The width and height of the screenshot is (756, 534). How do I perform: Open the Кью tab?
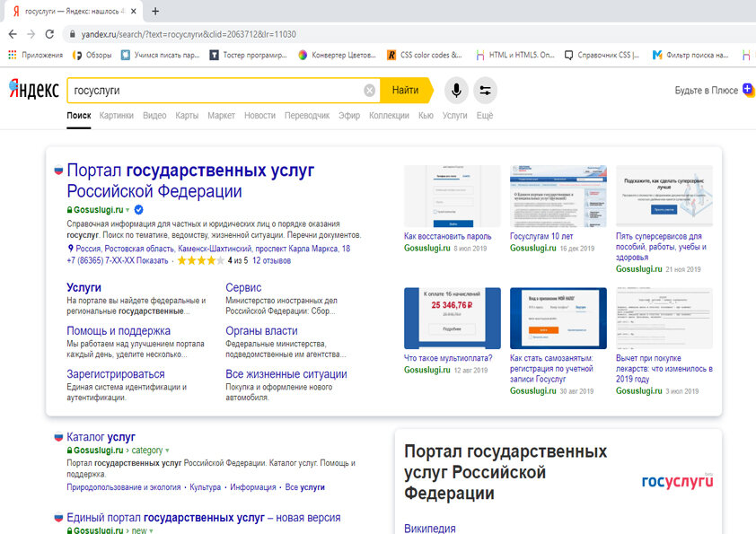click(x=426, y=116)
